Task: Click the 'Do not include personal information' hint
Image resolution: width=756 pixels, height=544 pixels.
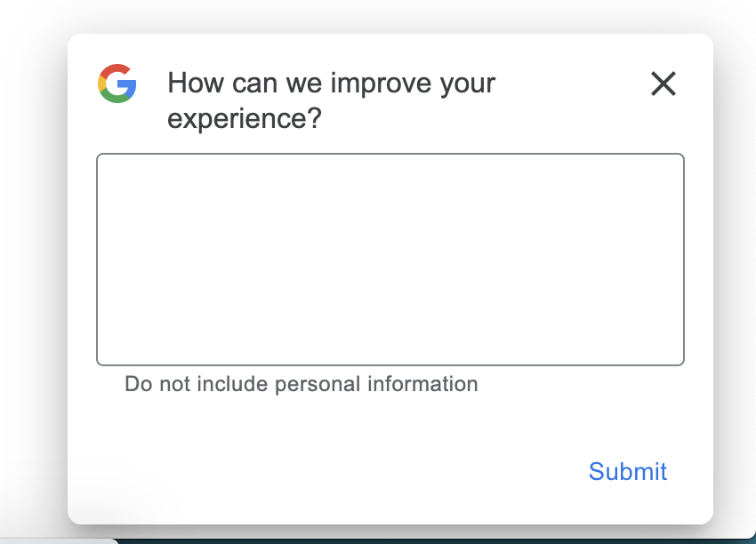Action: point(302,384)
